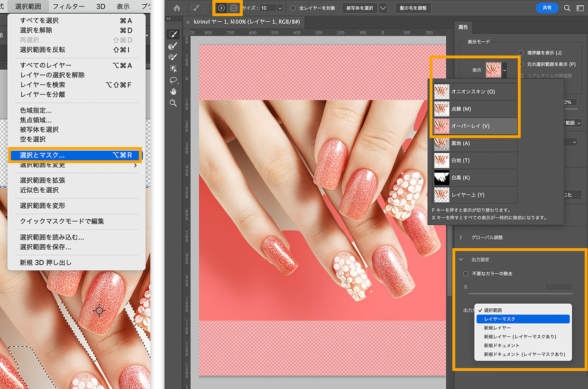Open the 表示 menu in menu bar

pyautogui.click(x=123, y=7)
